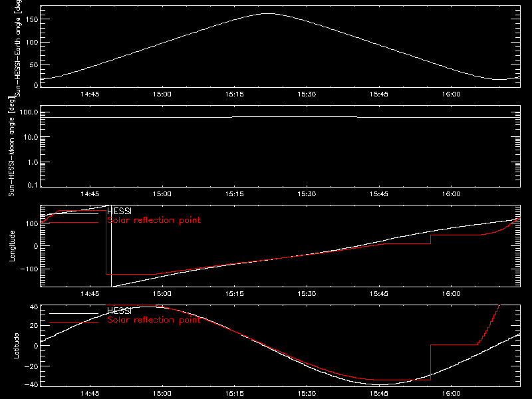Click '0.1' tick on Moon angle axis

coord(33,186)
